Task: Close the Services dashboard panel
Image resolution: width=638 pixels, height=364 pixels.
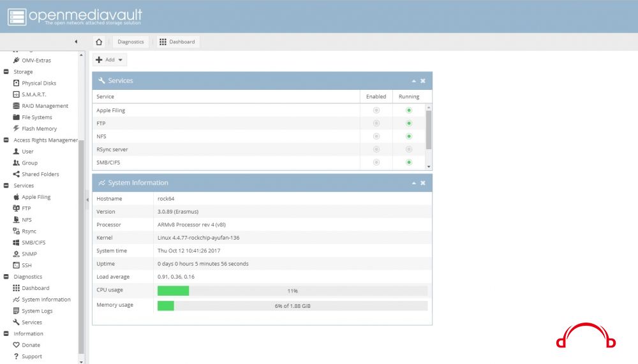Action: pos(423,81)
